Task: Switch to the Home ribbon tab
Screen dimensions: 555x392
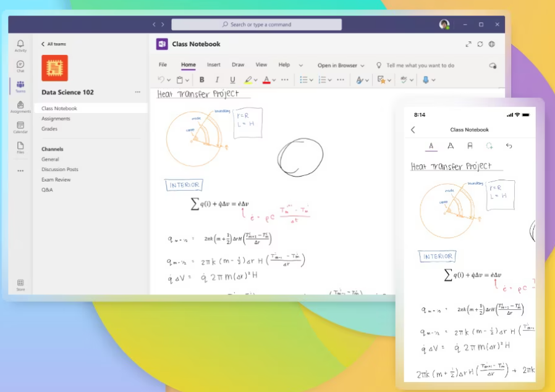Action: [189, 65]
